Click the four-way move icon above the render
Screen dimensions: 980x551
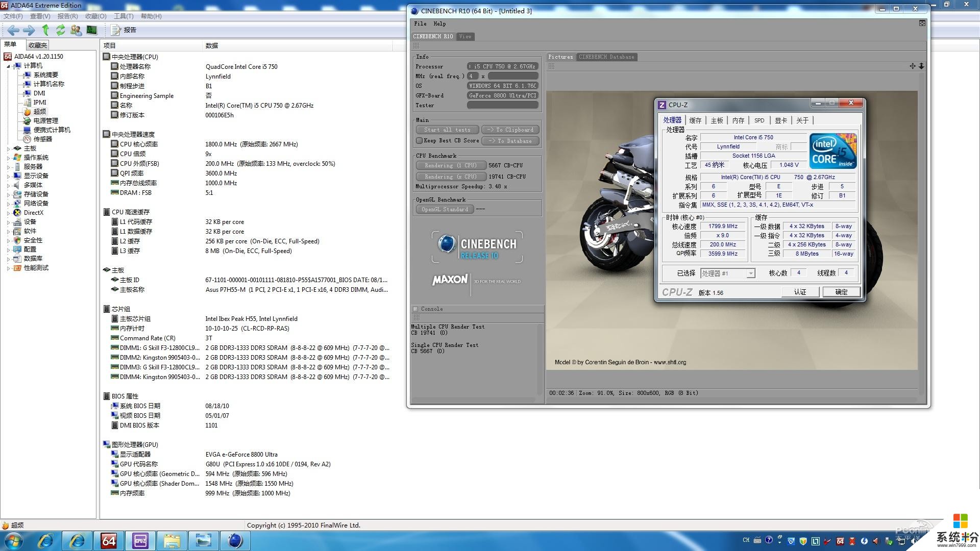[x=912, y=66]
